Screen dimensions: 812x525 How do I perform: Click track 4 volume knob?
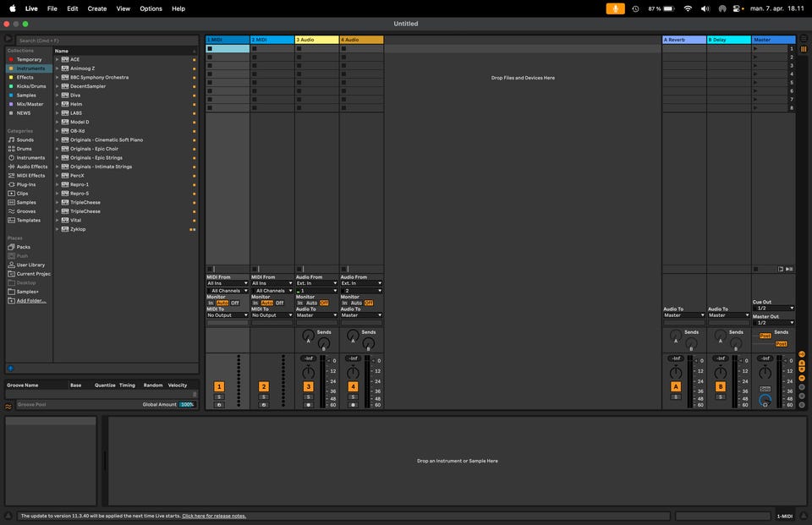point(353,373)
